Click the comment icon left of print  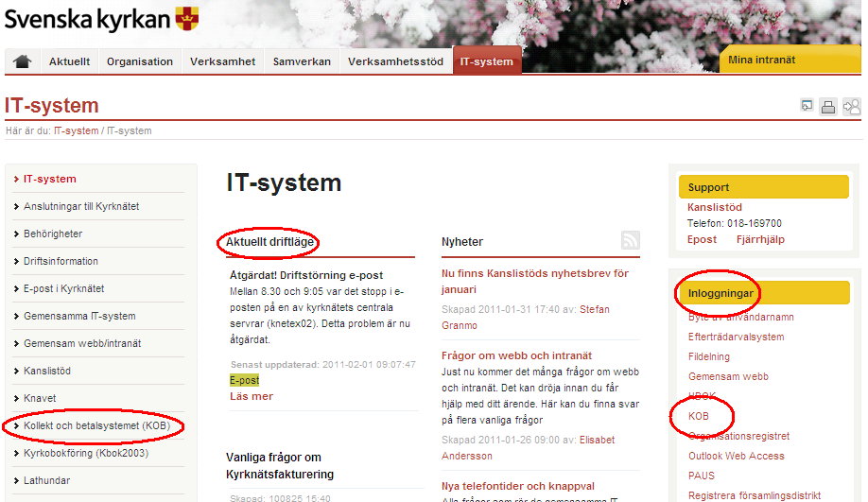[807, 105]
